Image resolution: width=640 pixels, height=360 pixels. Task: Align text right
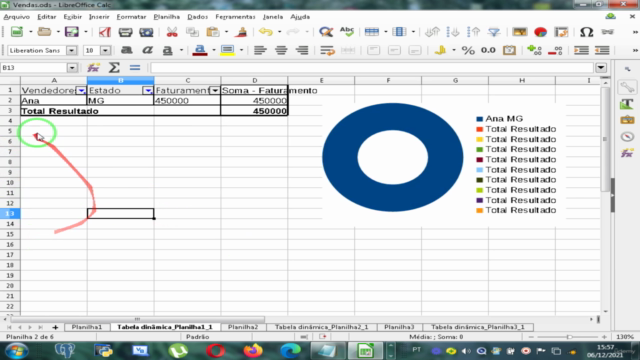(302, 50)
